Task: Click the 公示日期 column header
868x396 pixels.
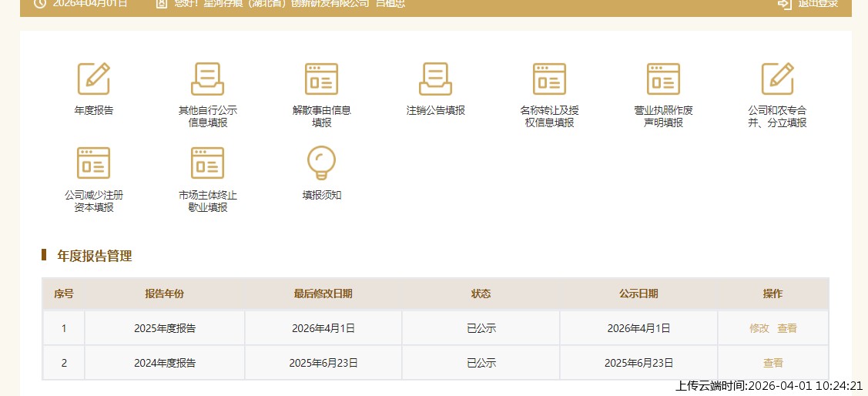Action: point(638,294)
